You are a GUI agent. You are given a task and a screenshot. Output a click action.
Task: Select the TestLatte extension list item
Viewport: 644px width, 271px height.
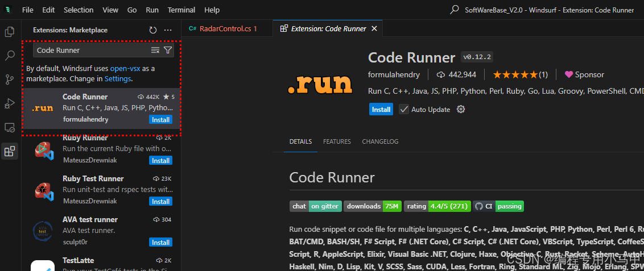101,261
